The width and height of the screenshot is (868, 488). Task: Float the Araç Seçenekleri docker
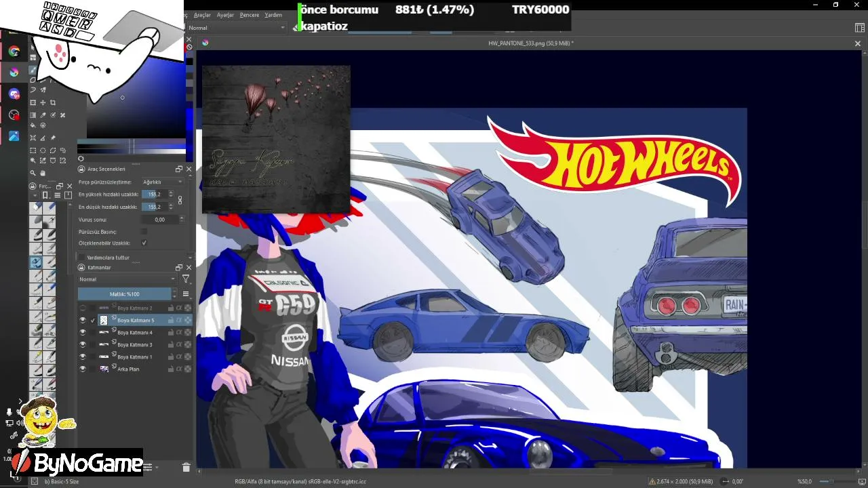click(179, 169)
